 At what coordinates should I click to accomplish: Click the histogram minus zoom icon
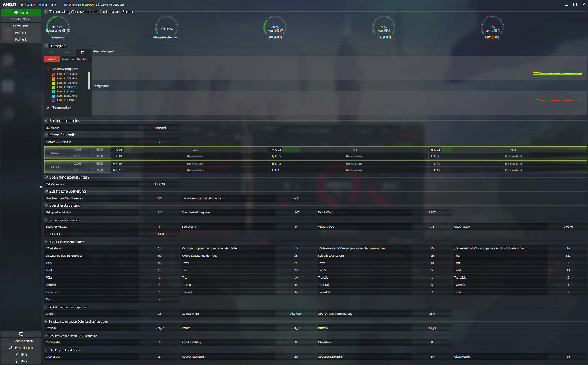(67, 53)
